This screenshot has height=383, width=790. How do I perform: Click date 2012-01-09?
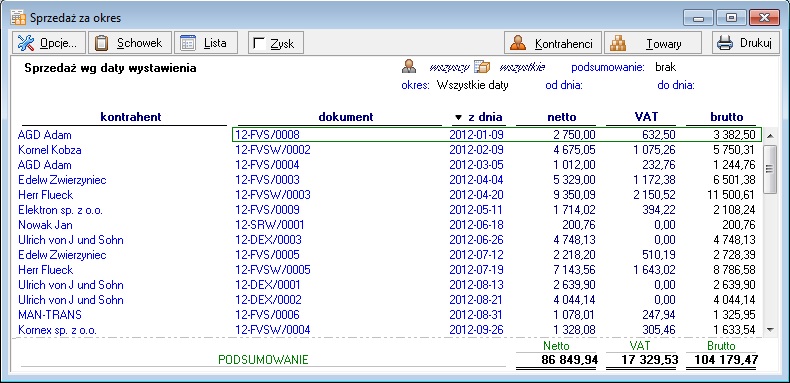coord(476,135)
